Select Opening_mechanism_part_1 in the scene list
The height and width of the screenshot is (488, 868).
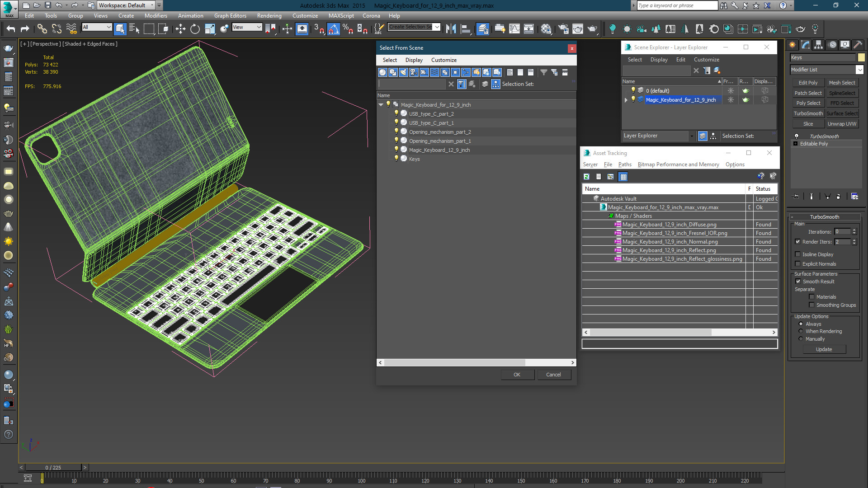(439, 141)
